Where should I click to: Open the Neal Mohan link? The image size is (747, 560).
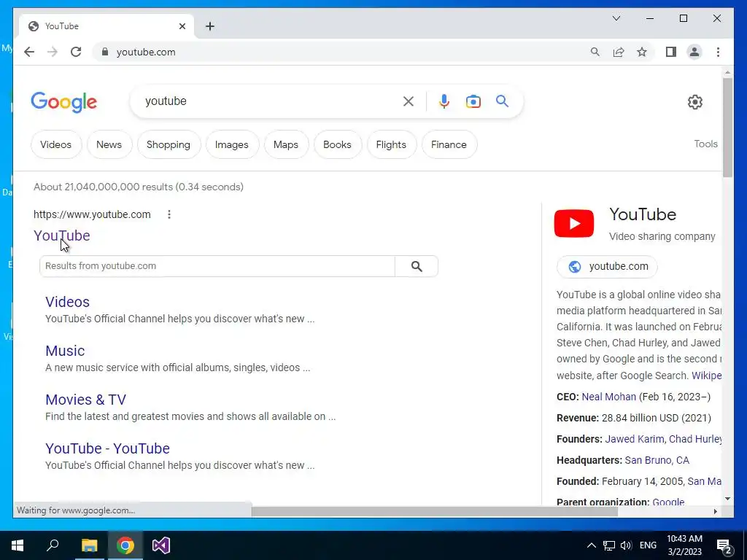point(609,397)
